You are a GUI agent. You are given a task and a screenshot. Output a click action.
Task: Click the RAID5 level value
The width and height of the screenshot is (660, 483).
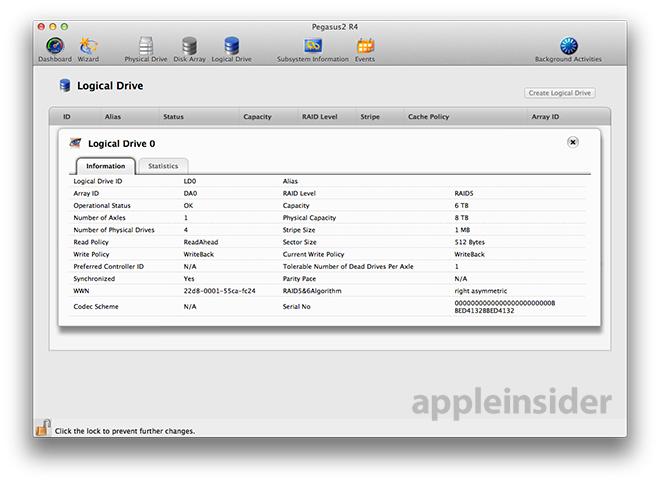[x=464, y=193]
